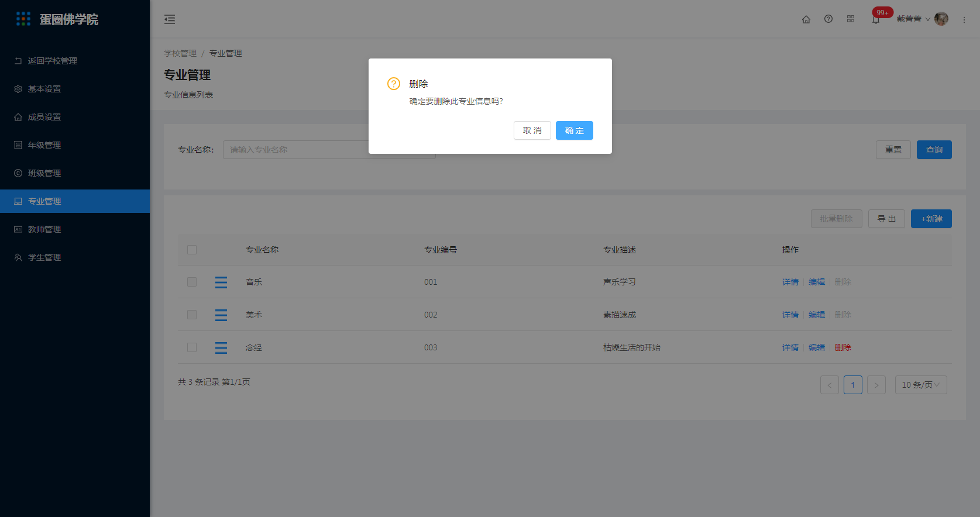Click the user avatar picture
Viewport: 980px width, 517px height.
click(941, 19)
